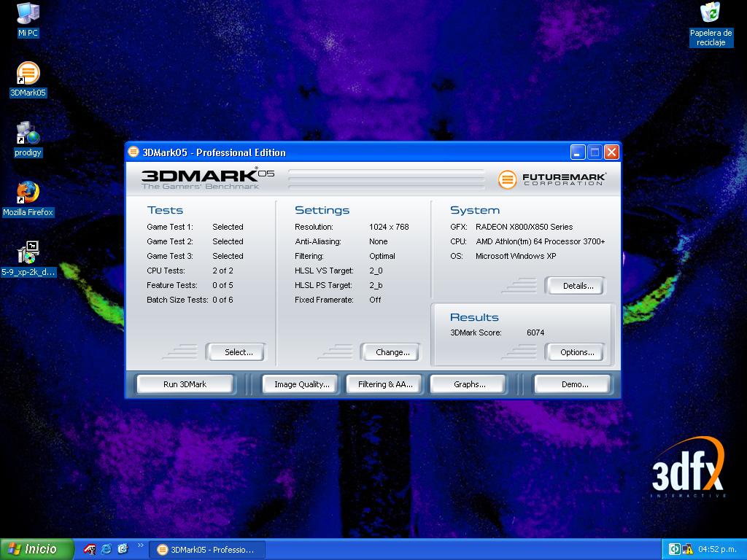Click the yellow warning tray icon
This screenshot has width=747, height=560.
point(687,550)
